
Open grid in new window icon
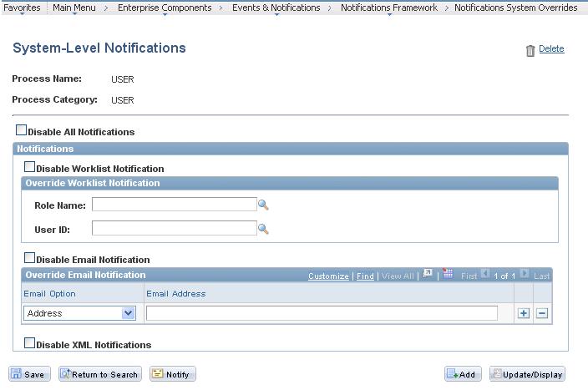point(428,274)
